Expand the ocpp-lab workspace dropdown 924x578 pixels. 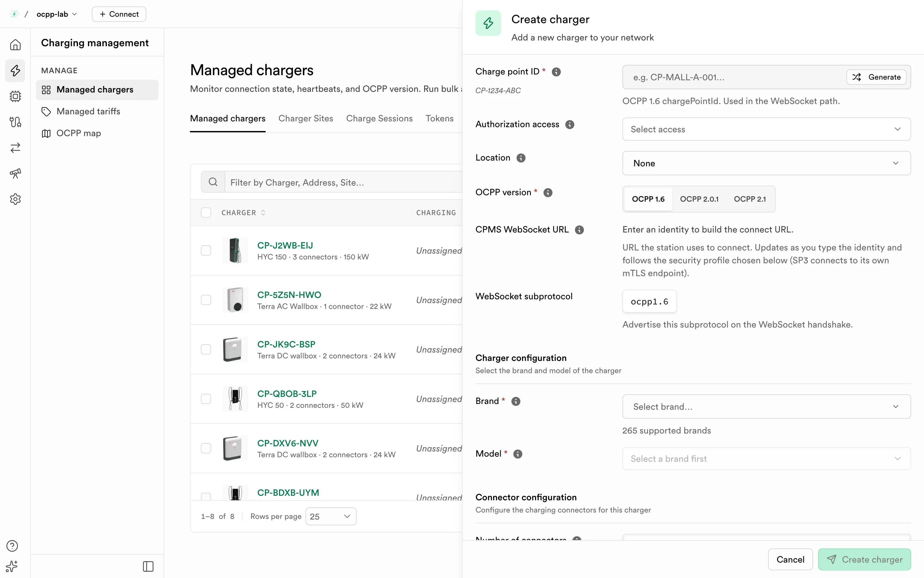[57, 14]
